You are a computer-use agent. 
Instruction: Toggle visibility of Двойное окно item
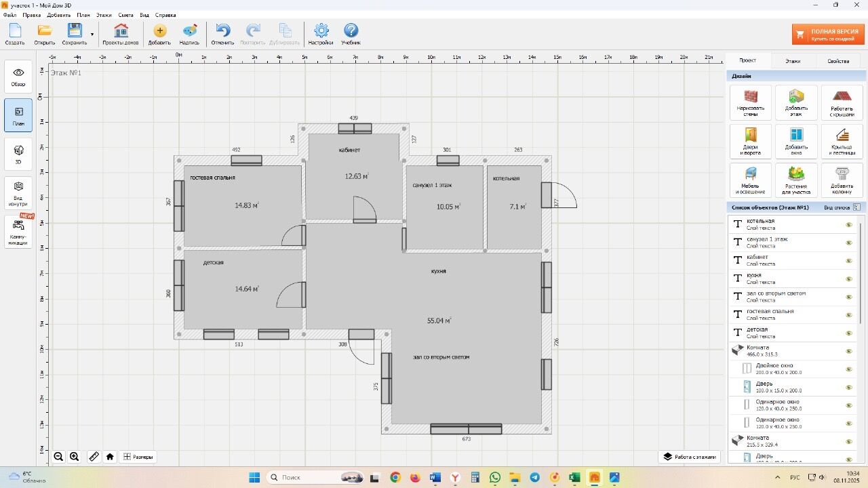tap(848, 369)
